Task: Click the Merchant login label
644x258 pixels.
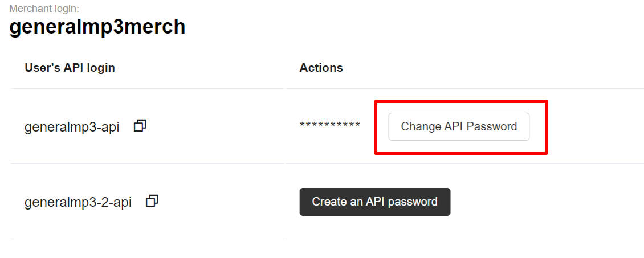Action: 44,9
